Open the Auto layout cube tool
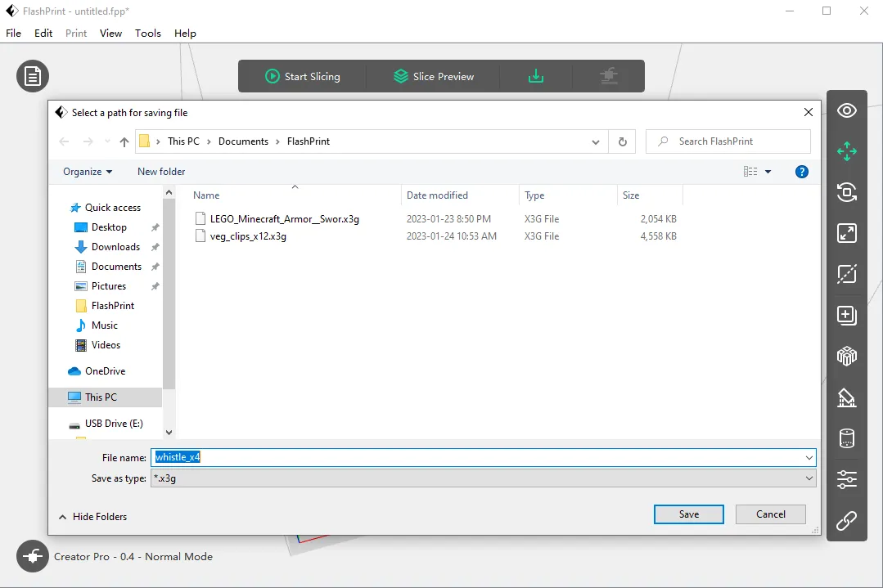The width and height of the screenshot is (883, 588). pos(846,356)
